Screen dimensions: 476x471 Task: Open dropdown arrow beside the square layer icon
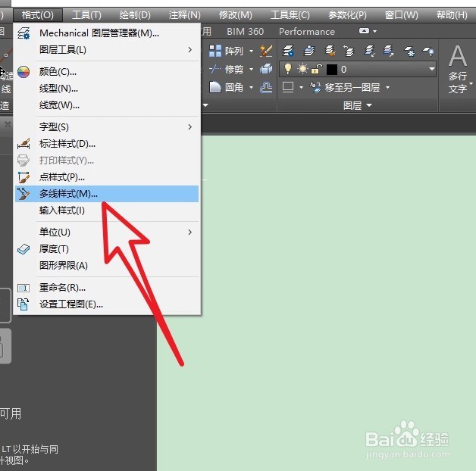(301, 88)
